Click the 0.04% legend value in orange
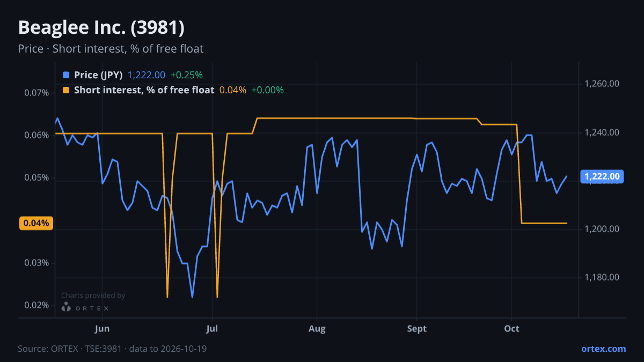 tap(233, 90)
